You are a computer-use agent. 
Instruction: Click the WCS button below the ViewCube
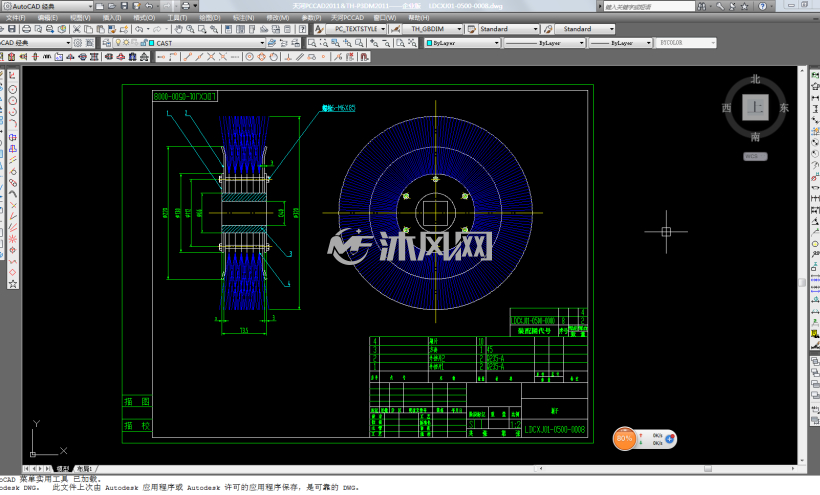(755, 156)
